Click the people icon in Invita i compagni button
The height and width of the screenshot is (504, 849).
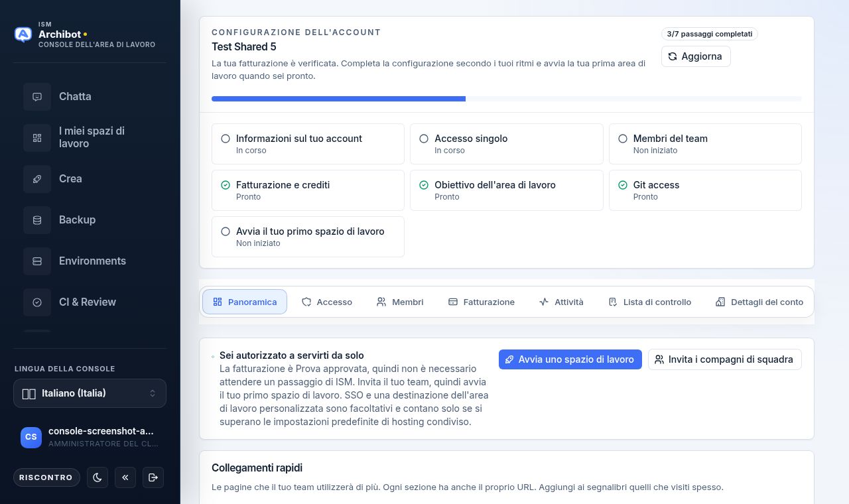coord(659,359)
